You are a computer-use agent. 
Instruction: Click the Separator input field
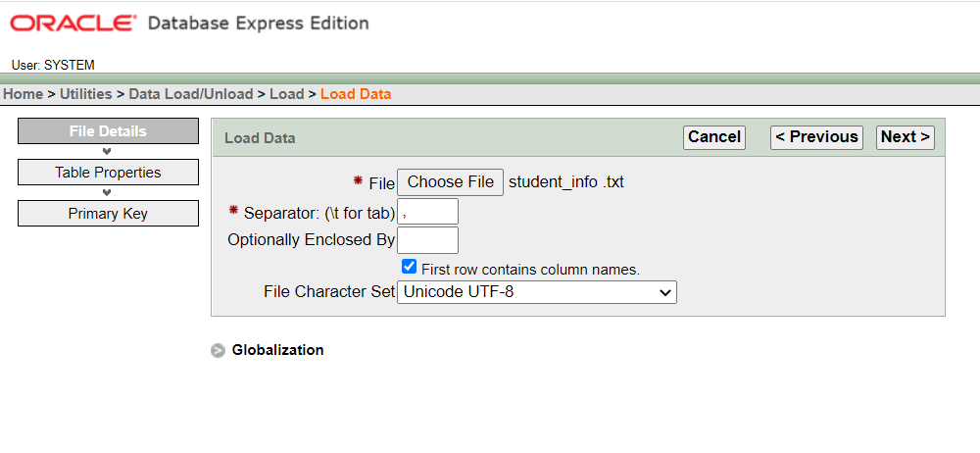pos(427,212)
